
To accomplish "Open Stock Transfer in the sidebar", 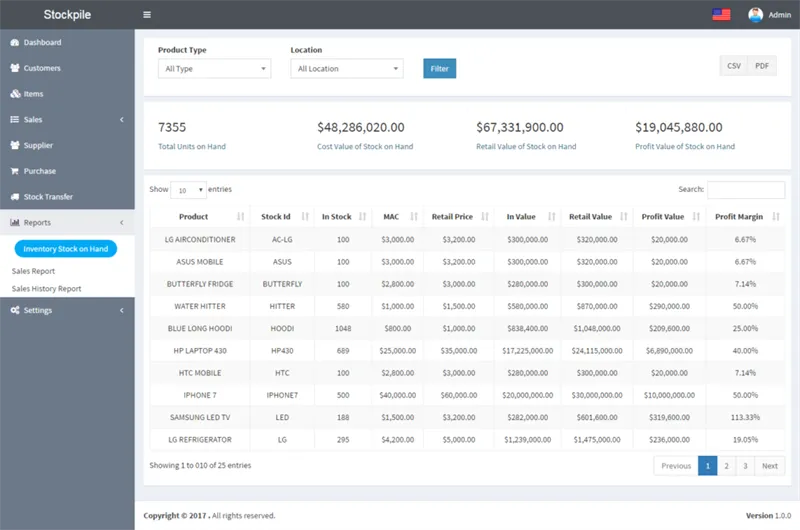I will [x=48, y=197].
